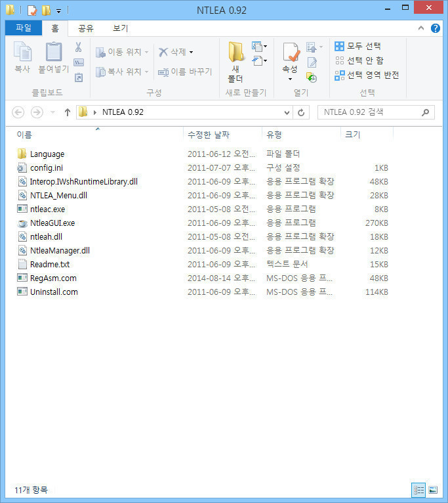This screenshot has width=448, height=503.
Task: Click the Paste (붙여넣기) clipboard icon
Action: [x=54, y=52]
